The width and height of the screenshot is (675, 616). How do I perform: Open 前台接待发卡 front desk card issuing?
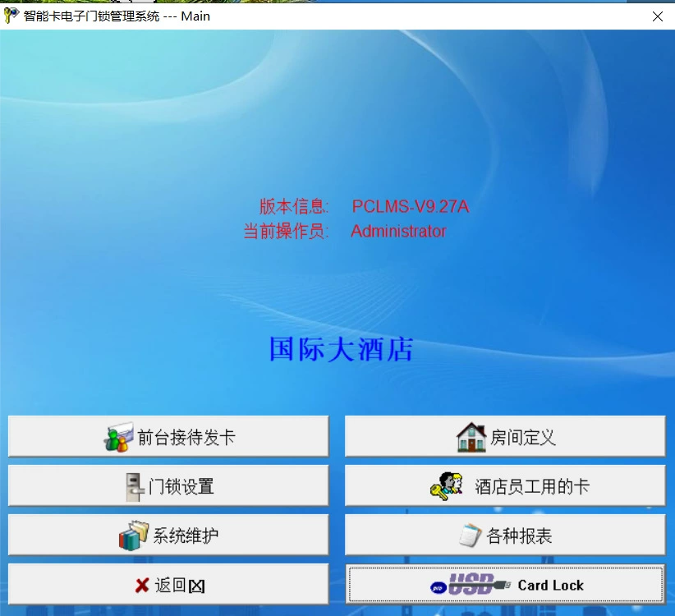168,436
